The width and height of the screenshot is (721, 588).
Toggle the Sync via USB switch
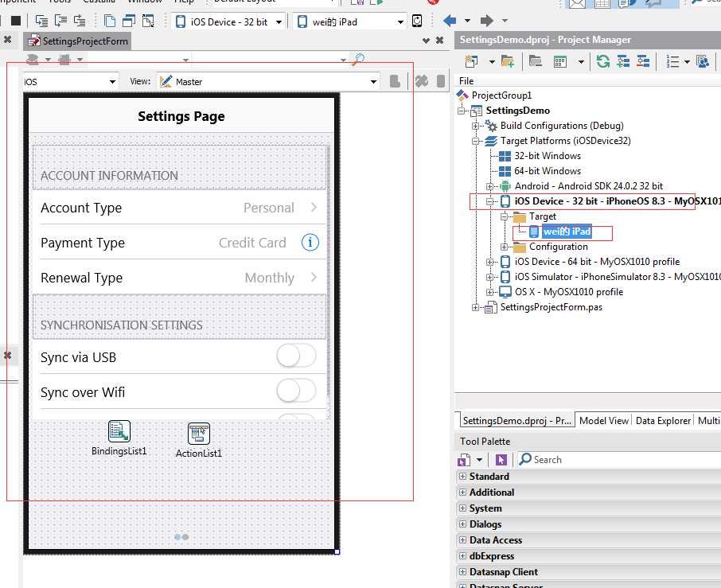point(296,356)
